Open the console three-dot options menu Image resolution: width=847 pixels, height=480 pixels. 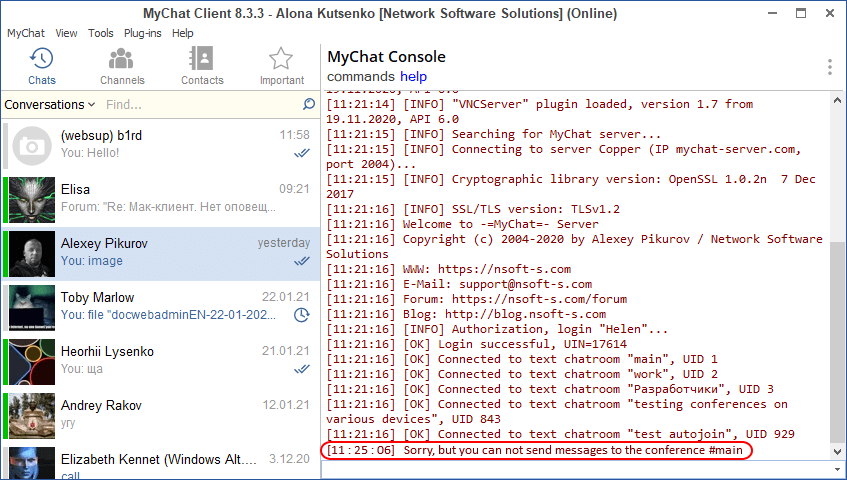[829, 67]
